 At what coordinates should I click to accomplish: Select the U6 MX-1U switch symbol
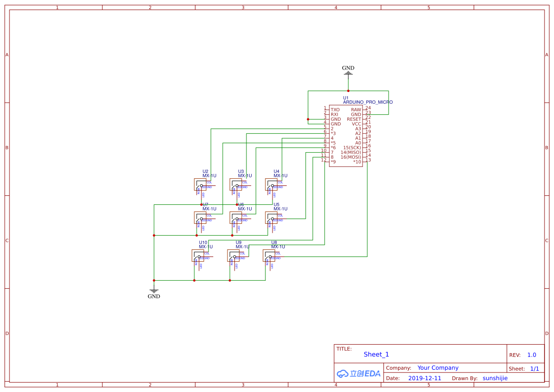pos(236,218)
